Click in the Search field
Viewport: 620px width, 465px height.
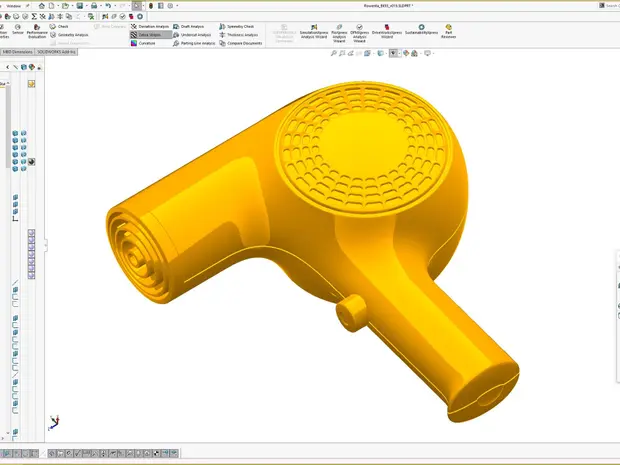coord(612,6)
